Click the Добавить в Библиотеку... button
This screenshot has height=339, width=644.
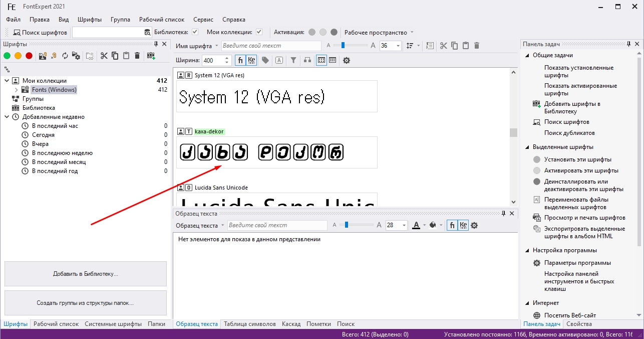[86, 274]
